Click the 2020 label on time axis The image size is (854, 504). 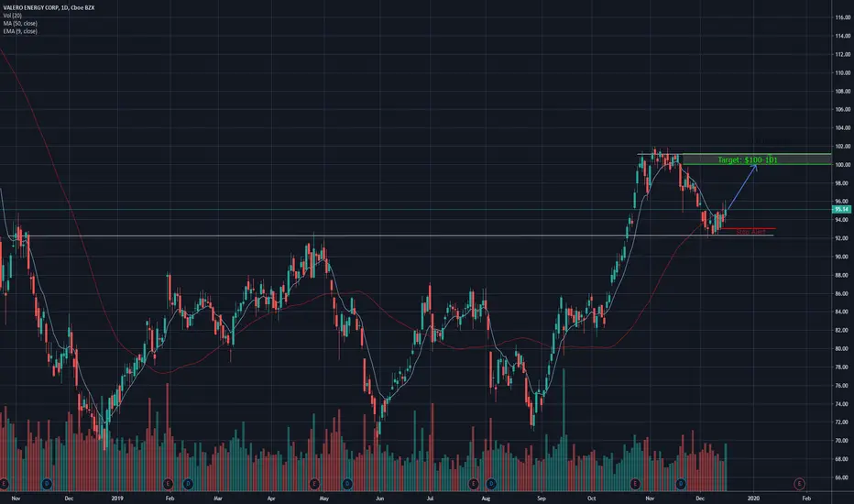(753, 498)
